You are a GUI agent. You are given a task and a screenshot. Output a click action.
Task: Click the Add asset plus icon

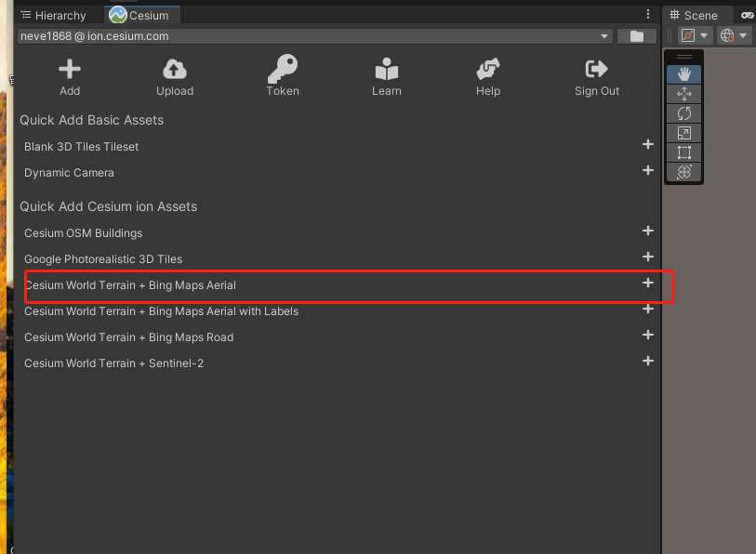[x=70, y=69]
